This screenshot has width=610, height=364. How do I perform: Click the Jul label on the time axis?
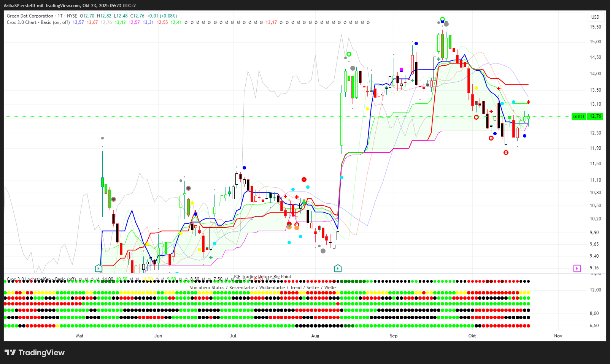[233, 336]
